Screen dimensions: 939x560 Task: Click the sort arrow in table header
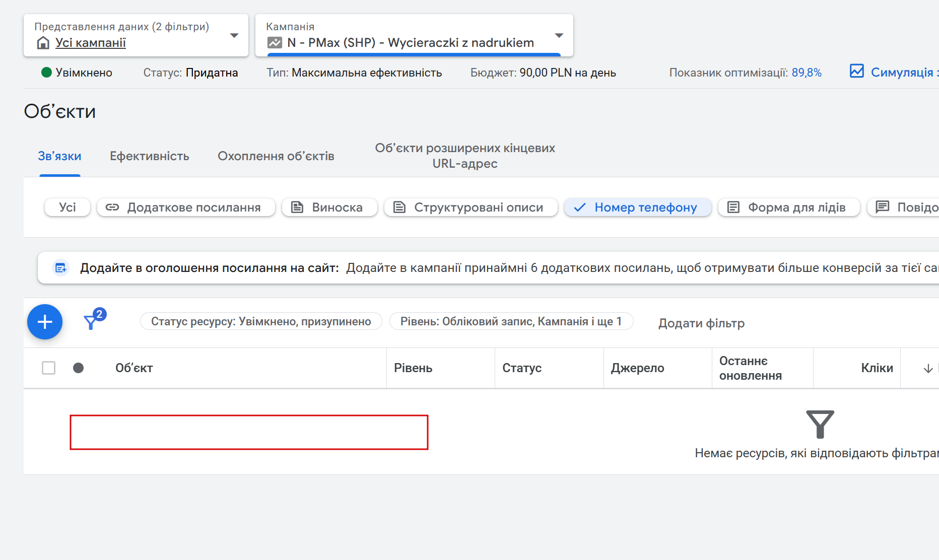(928, 369)
